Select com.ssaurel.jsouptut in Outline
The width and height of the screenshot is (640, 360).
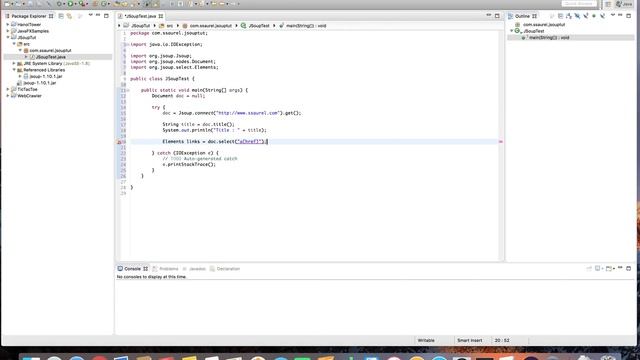[544, 24]
